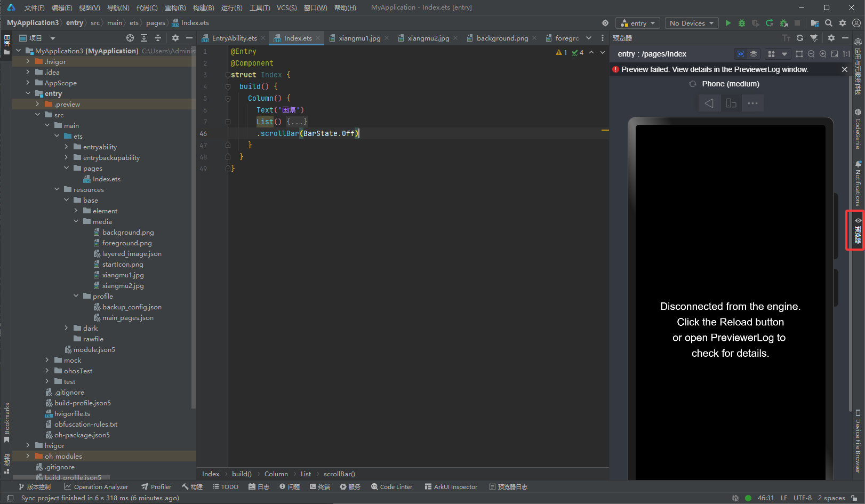This screenshot has height=504, width=865.
Task: Reset preview to 1:1 scale
Action: [x=846, y=54]
